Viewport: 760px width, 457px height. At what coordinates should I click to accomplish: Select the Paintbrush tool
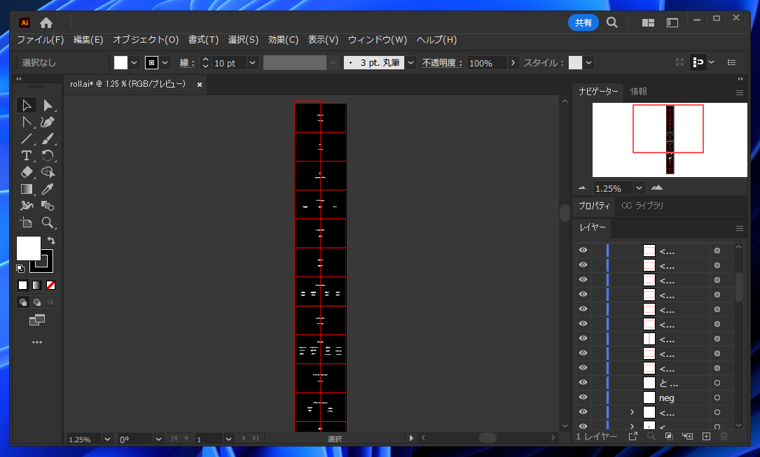click(48, 139)
